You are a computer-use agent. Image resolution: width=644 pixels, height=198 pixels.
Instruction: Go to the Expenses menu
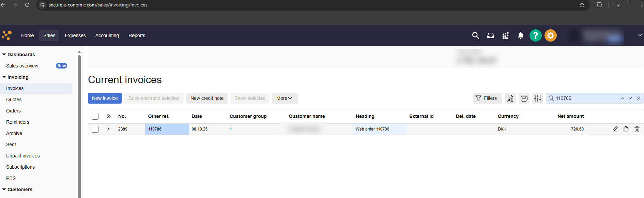coord(75,35)
